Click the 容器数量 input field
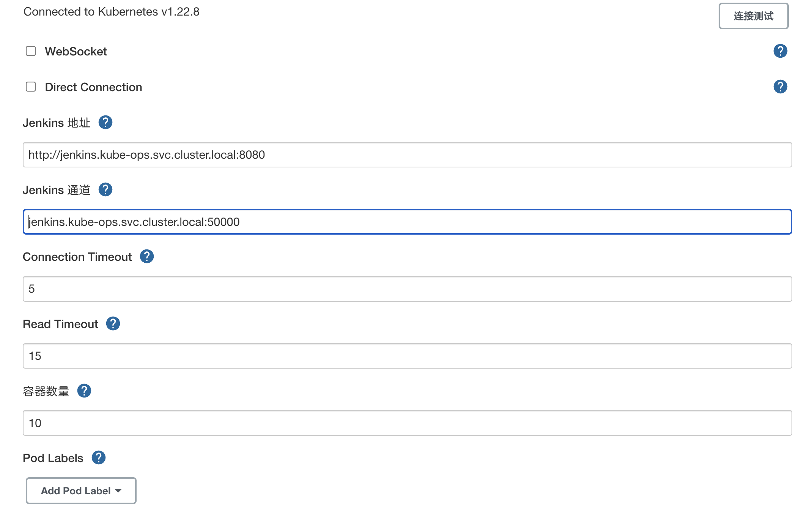The height and width of the screenshot is (511, 812). click(407, 423)
